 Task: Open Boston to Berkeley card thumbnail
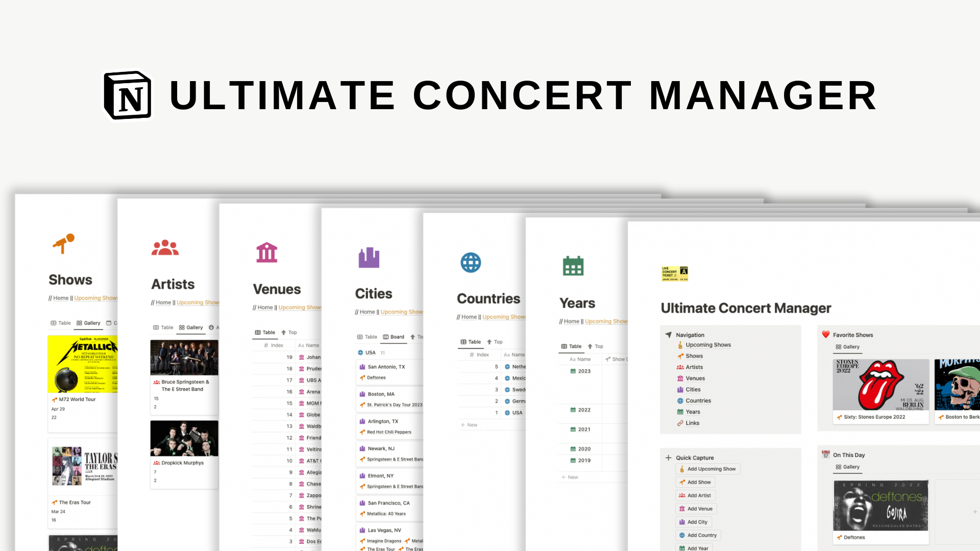(957, 385)
